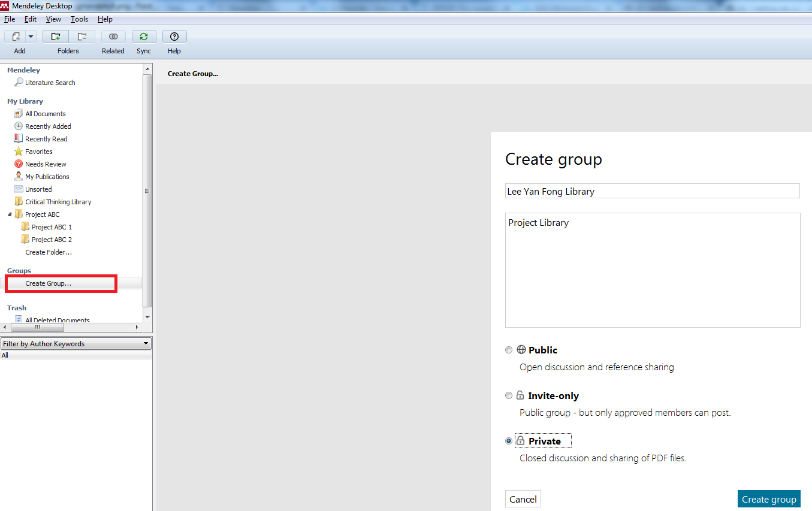Image resolution: width=812 pixels, height=511 pixels.
Task: Select the Invite-only group radio button
Action: coord(509,395)
